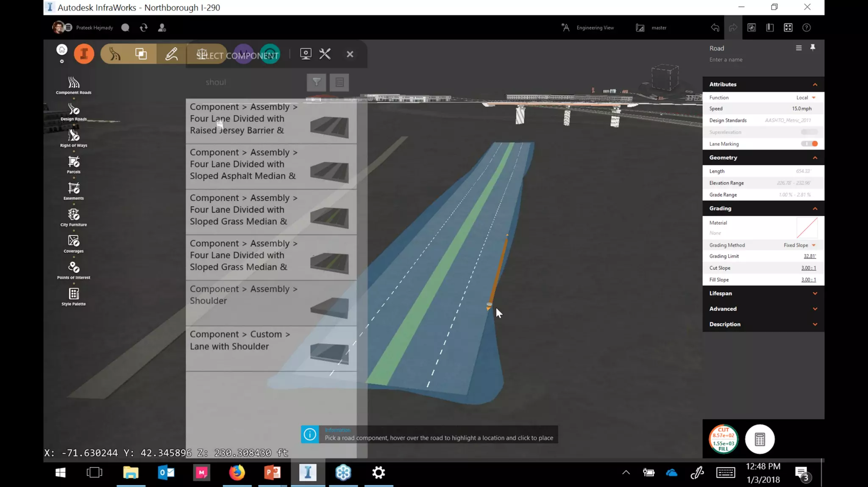Click the CUT FILL earthwork indicator
The image size is (868, 487).
[x=723, y=440]
